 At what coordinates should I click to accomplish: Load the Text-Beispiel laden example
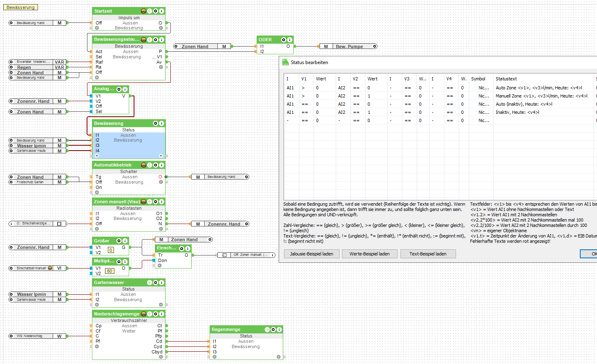pos(428,254)
